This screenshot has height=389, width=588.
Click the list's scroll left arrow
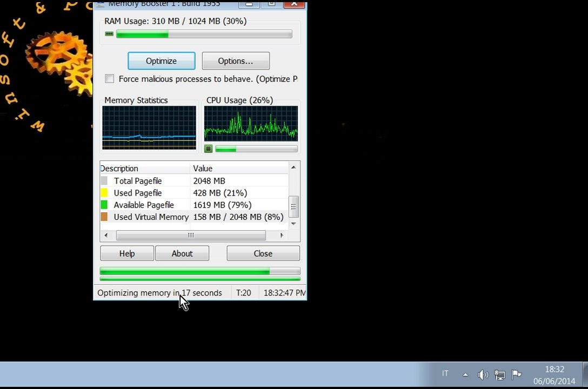(x=106, y=236)
